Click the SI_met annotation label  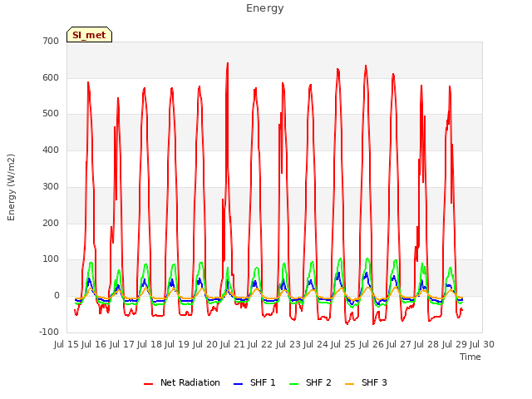tap(89, 35)
